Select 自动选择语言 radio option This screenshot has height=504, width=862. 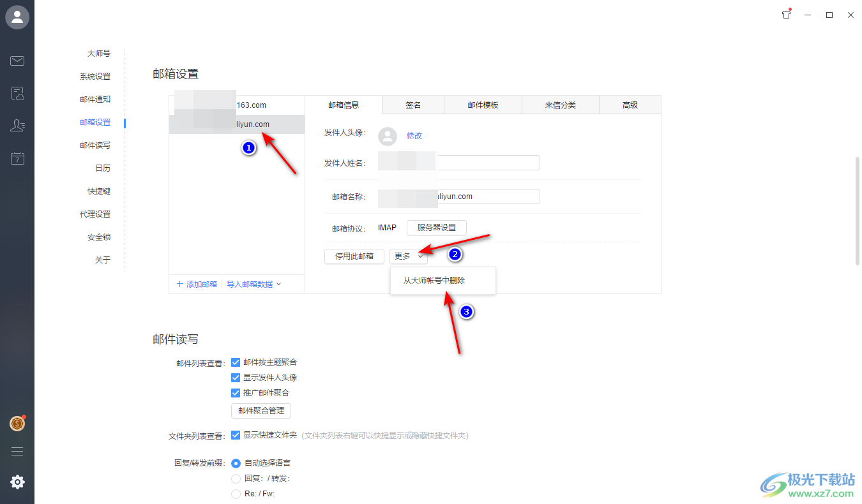coord(236,463)
